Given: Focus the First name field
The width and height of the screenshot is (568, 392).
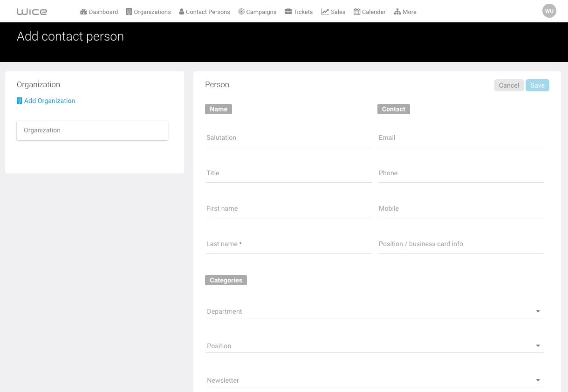Looking at the screenshot, I should point(288,209).
